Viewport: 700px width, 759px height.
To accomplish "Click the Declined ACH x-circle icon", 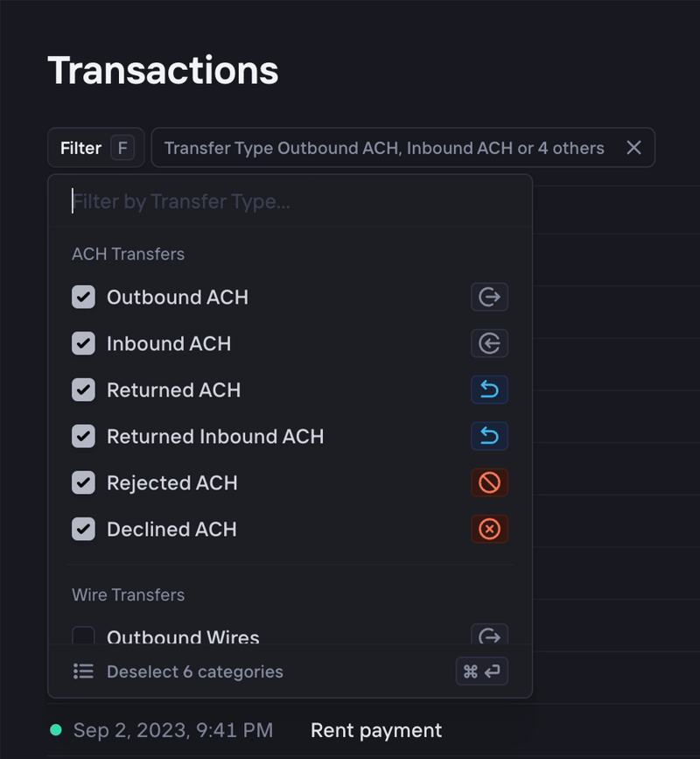I will 489,529.
